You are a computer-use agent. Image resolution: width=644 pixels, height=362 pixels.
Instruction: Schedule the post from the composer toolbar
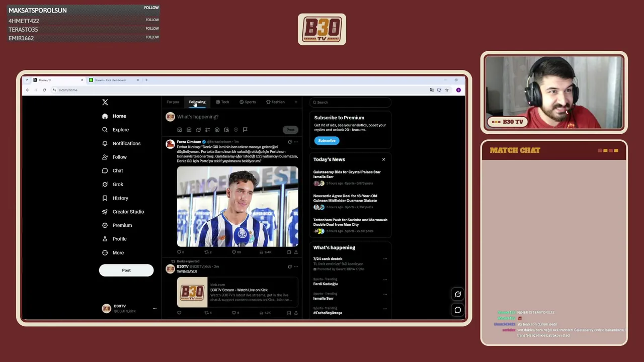226,130
